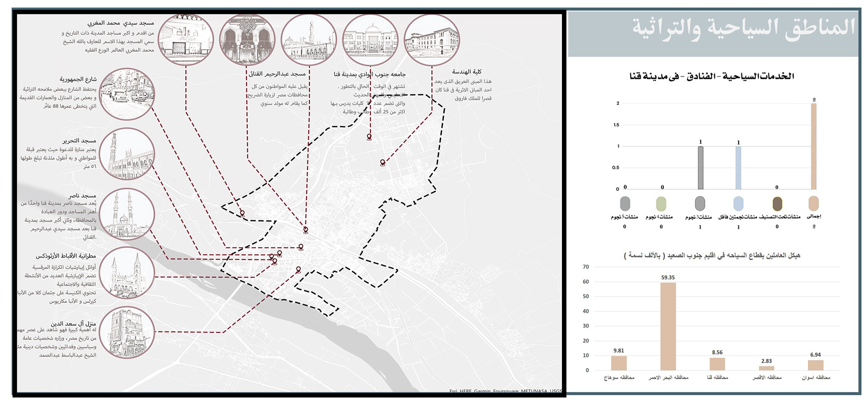This screenshot has height=406, width=868.
Task: Click the Sohag governorate 9.81 bar
Action: 619,363
